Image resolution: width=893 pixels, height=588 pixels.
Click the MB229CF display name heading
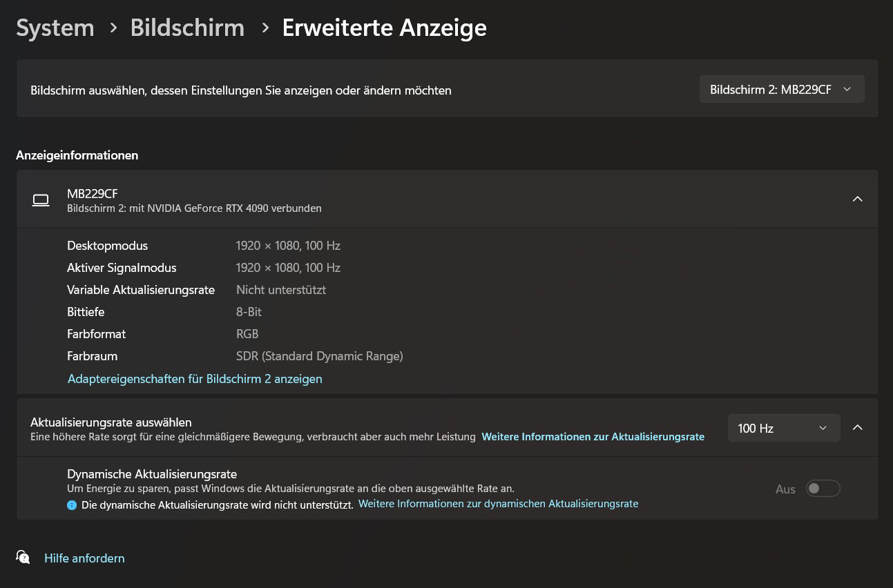click(x=93, y=193)
